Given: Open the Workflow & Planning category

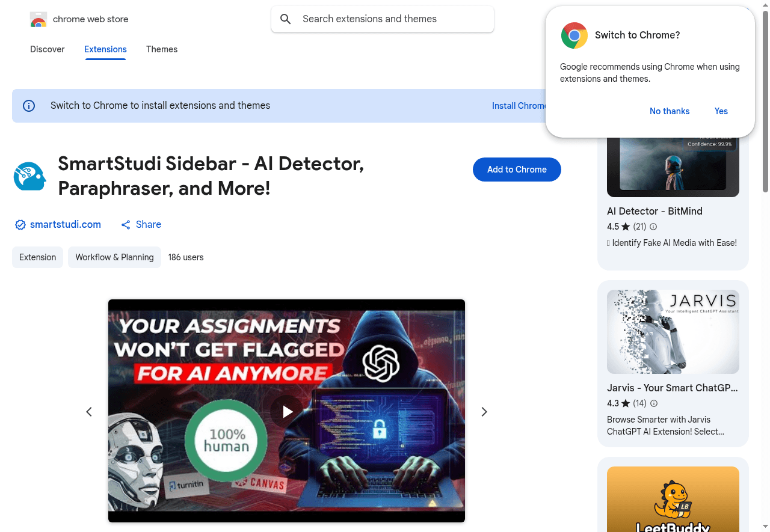Looking at the screenshot, I should pyautogui.click(x=114, y=257).
